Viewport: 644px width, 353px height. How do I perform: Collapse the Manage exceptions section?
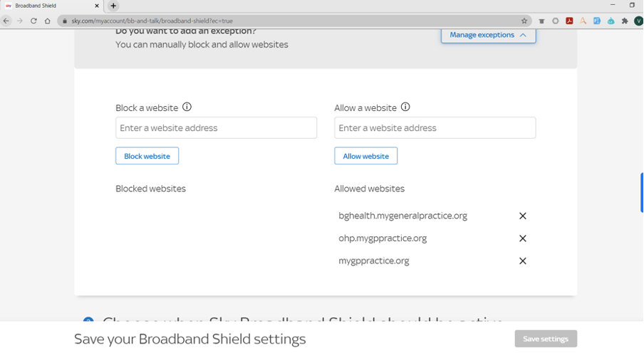[488, 35]
